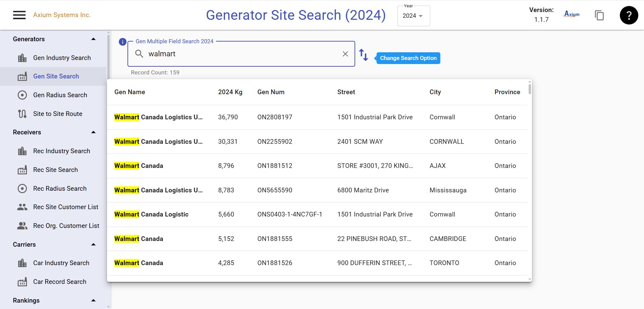Click the copy pages icon in header
The height and width of the screenshot is (309, 644).
(599, 15)
